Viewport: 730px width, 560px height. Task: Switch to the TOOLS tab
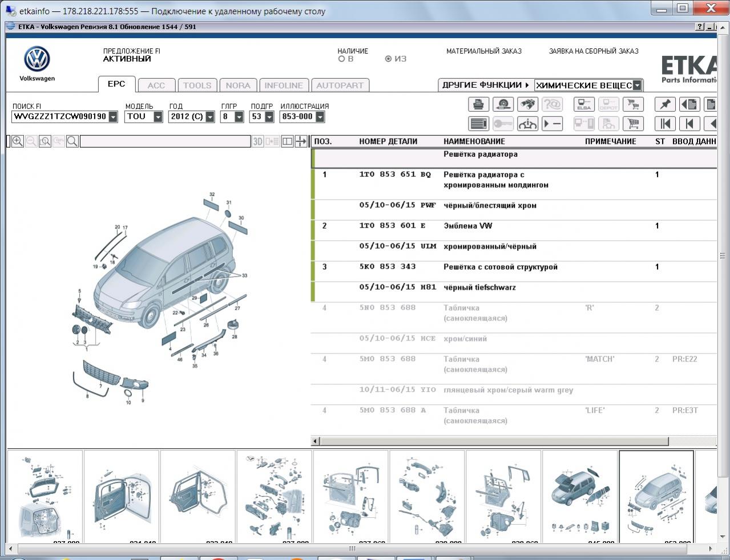(x=197, y=85)
